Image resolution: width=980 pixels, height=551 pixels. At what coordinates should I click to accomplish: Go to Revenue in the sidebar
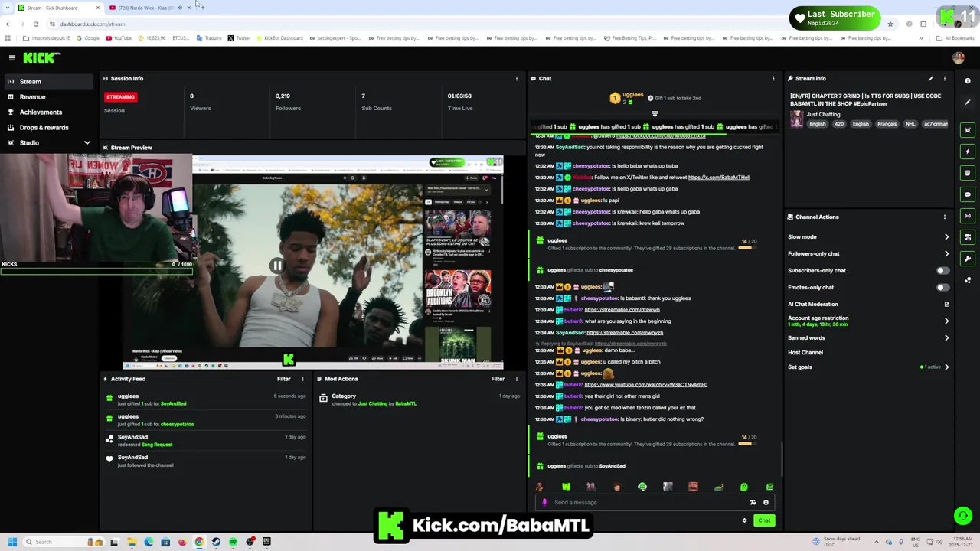(x=47, y=97)
